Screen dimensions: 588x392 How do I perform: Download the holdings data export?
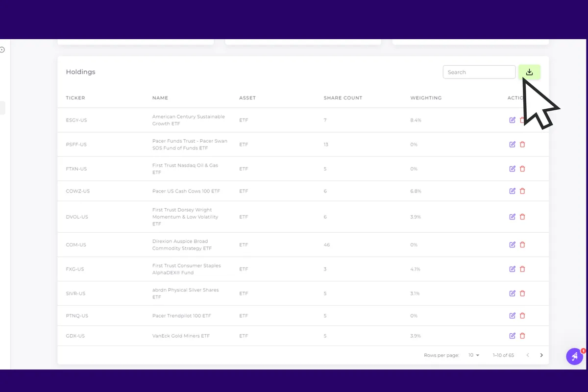pyautogui.click(x=529, y=72)
